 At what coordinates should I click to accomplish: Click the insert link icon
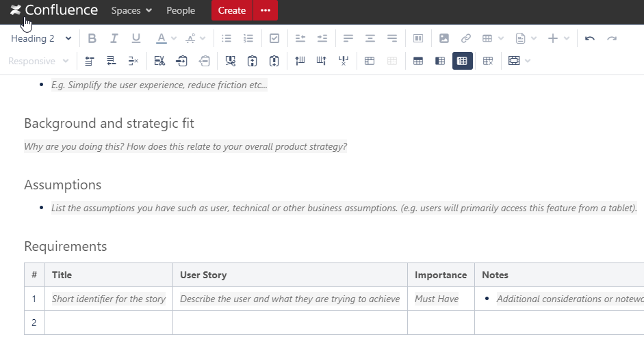(x=465, y=38)
